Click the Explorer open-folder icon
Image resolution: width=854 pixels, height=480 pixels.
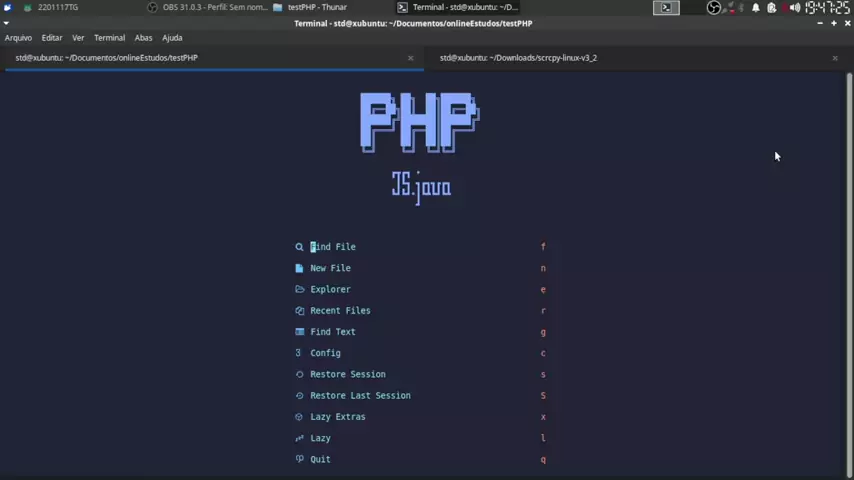299,289
